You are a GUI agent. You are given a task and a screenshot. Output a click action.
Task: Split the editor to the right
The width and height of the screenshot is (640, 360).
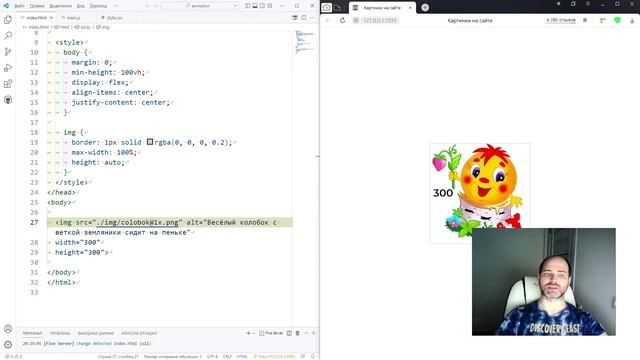(x=304, y=18)
